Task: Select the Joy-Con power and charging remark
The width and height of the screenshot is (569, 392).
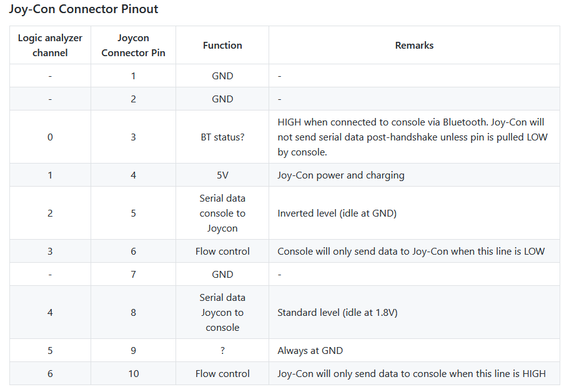Action: [x=340, y=175]
